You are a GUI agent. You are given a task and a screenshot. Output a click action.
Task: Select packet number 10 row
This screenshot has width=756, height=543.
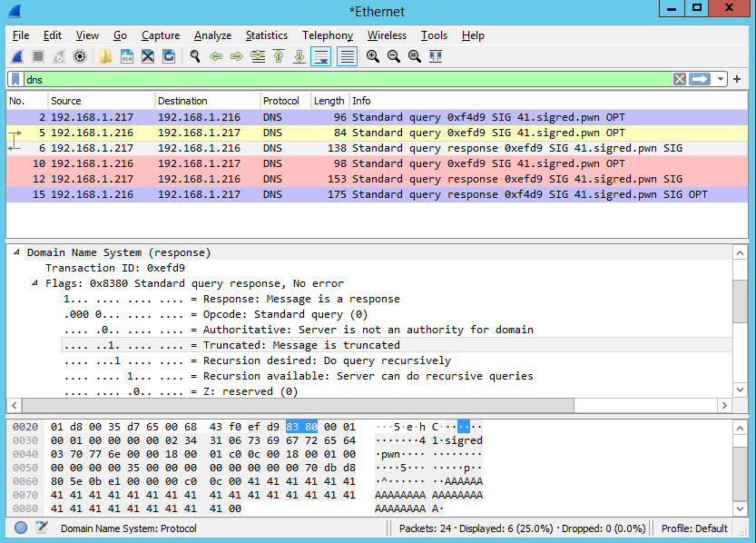(x=377, y=163)
